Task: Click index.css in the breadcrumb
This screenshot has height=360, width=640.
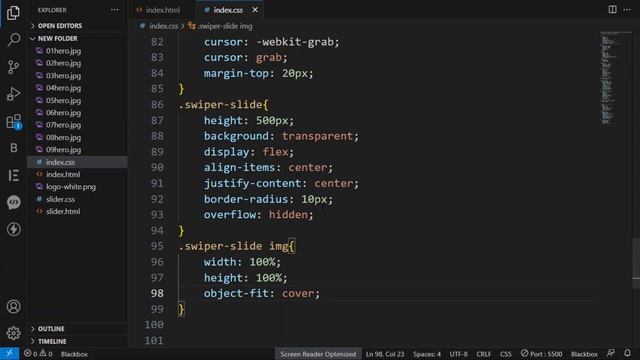Action: pyautogui.click(x=163, y=26)
